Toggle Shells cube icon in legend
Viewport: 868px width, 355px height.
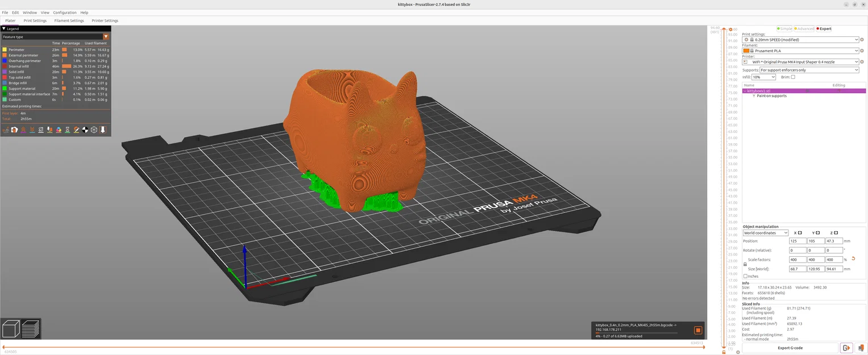[x=94, y=130]
